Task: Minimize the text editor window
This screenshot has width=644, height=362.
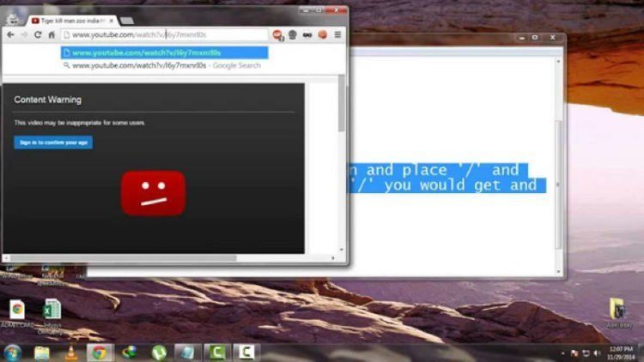Action: coord(521,38)
